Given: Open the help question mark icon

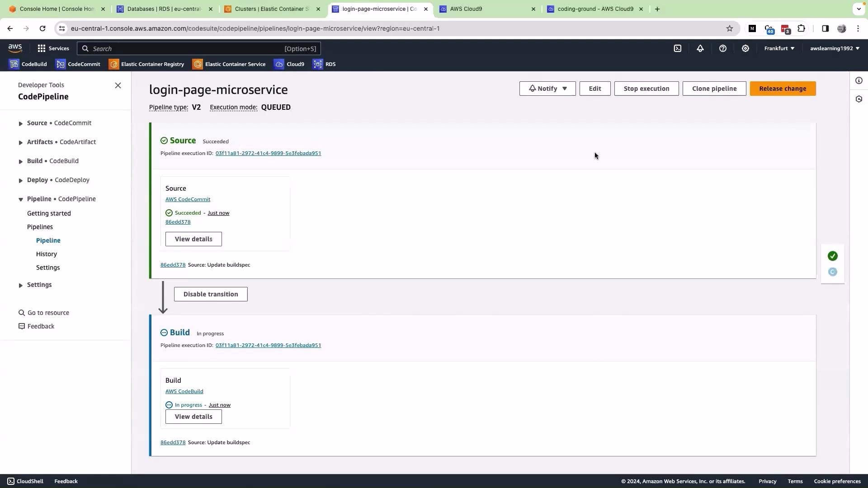Looking at the screenshot, I should click(x=722, y=48).
